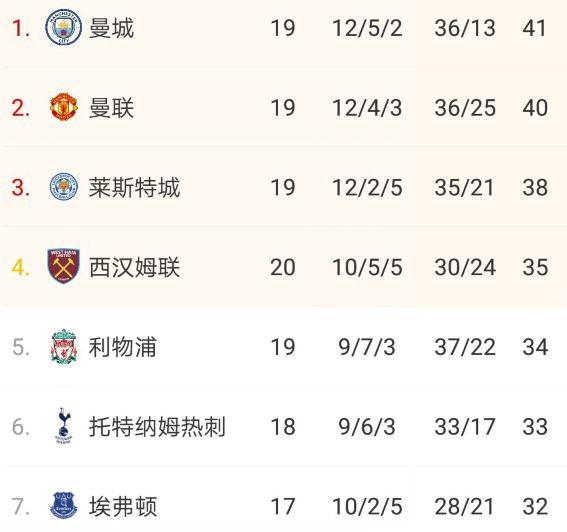Open 利物浦 team details
The width and height of the screenshot is (567, 532).
coord(123,347)
